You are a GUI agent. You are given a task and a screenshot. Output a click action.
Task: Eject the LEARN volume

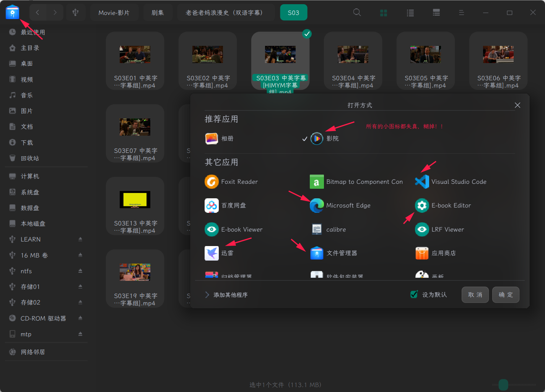click(x=80, y=239)
